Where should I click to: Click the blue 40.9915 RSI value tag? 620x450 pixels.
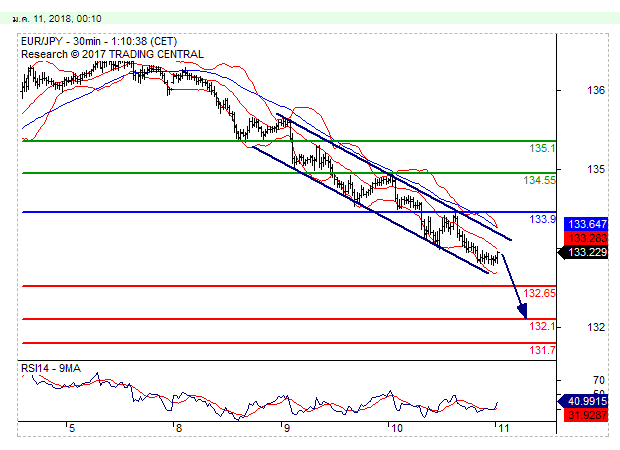coord(583,401)
